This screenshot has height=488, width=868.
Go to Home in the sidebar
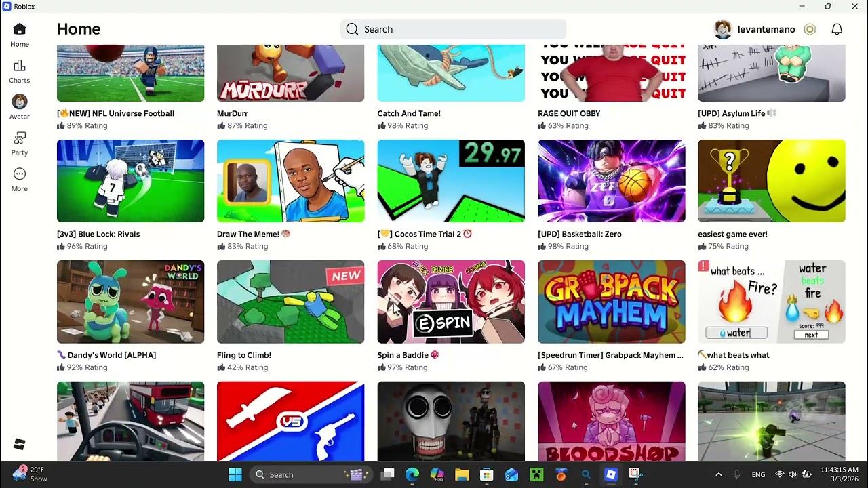20,35
